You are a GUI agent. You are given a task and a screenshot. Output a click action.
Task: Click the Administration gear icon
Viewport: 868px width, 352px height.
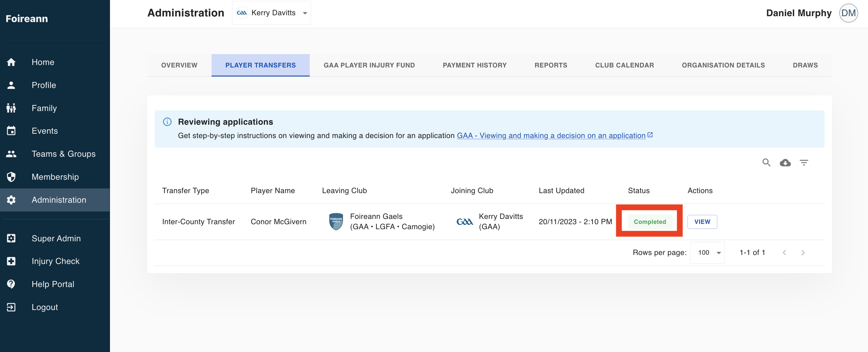11,200
